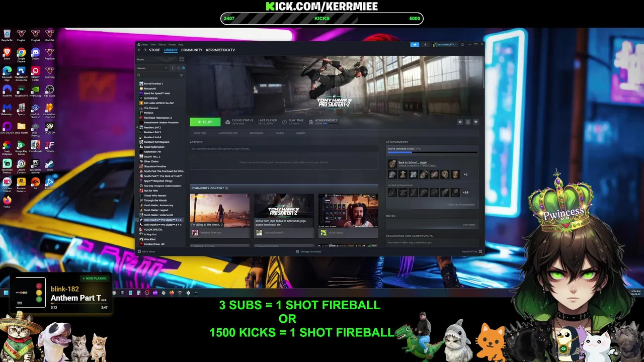Screen dimensions: 644x362
Task: Add game to favorites heart icon
Action: (x=475, y=122)
